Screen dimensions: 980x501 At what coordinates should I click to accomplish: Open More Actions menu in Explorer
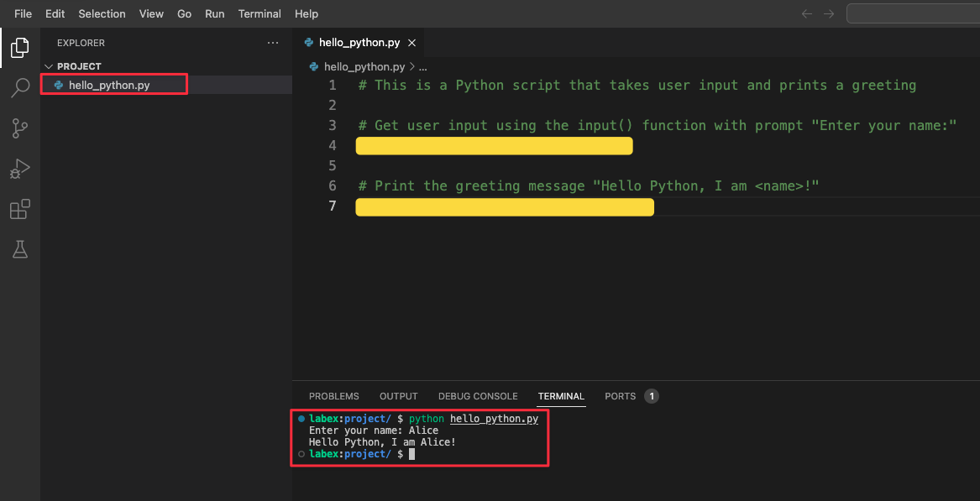click(x=272, y=42)
